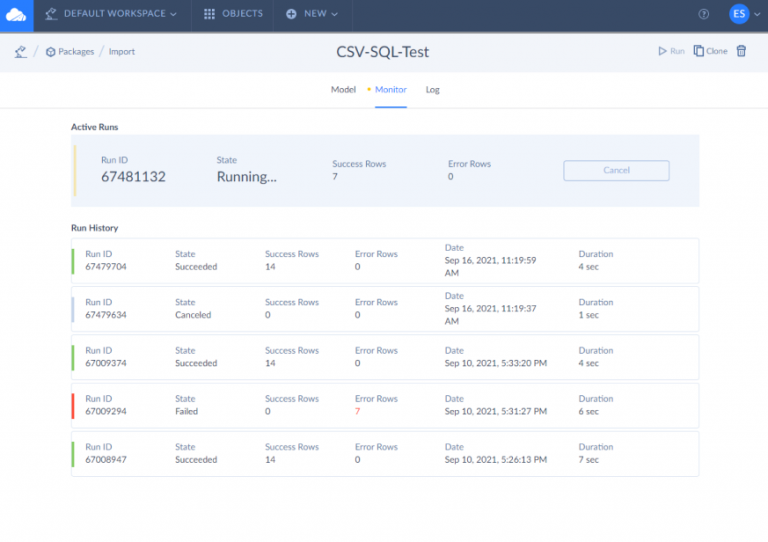Switch to the Model tab
This screenshot has height=542, width=768.
[x=343, y=89]
